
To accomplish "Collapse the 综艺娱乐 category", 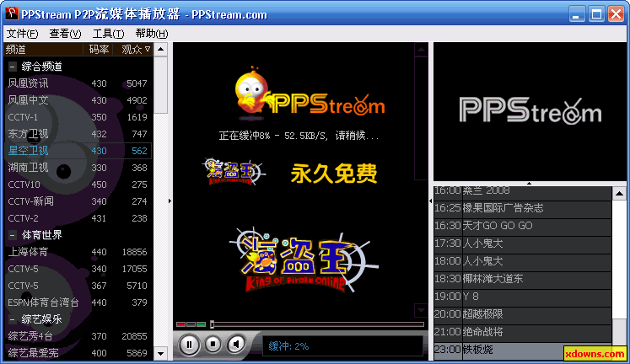I will coord(13,319).
